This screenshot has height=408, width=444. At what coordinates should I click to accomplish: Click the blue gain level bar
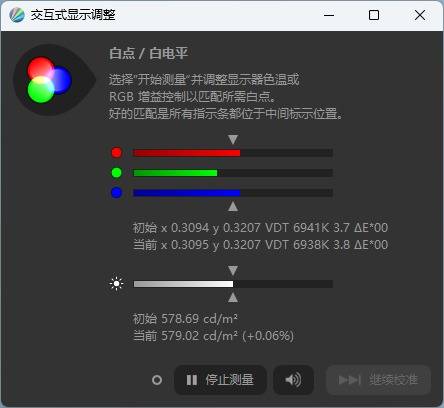(233, 193)
